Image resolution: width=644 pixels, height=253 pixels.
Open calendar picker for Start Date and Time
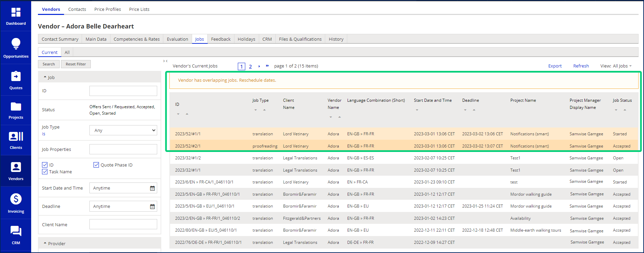click(152, 188)
